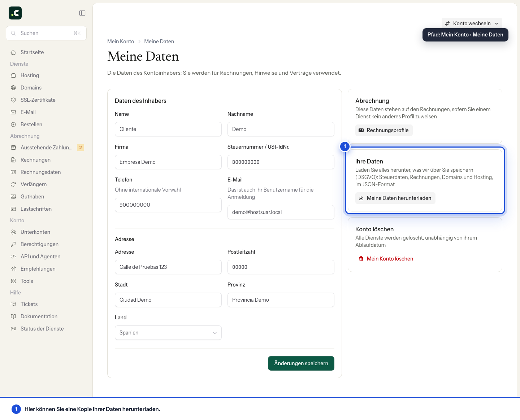Open Ausstehende Zahlungen in the sidebar
Viewport: 520px width, 420px height.
click(46, 148)
